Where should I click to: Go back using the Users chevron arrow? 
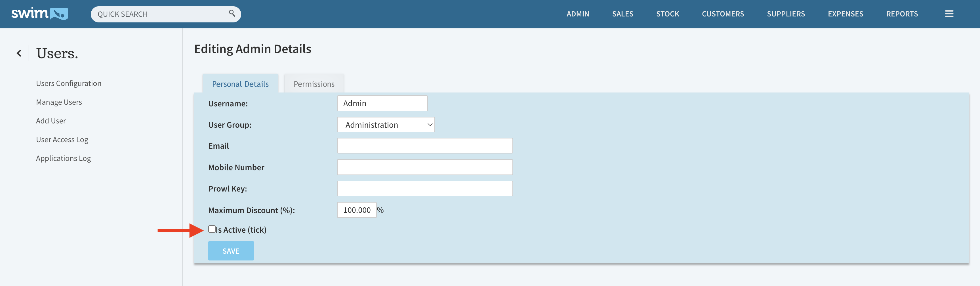19,53
